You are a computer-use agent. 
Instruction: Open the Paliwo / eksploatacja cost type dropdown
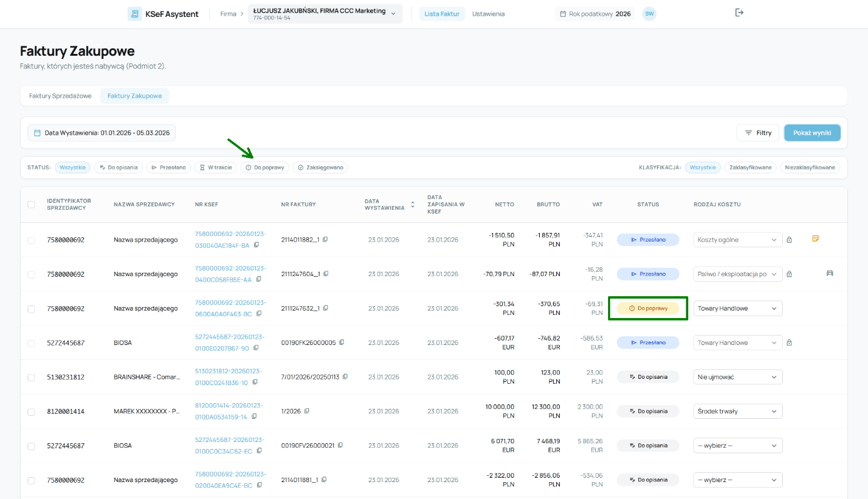tap(738, 274)
